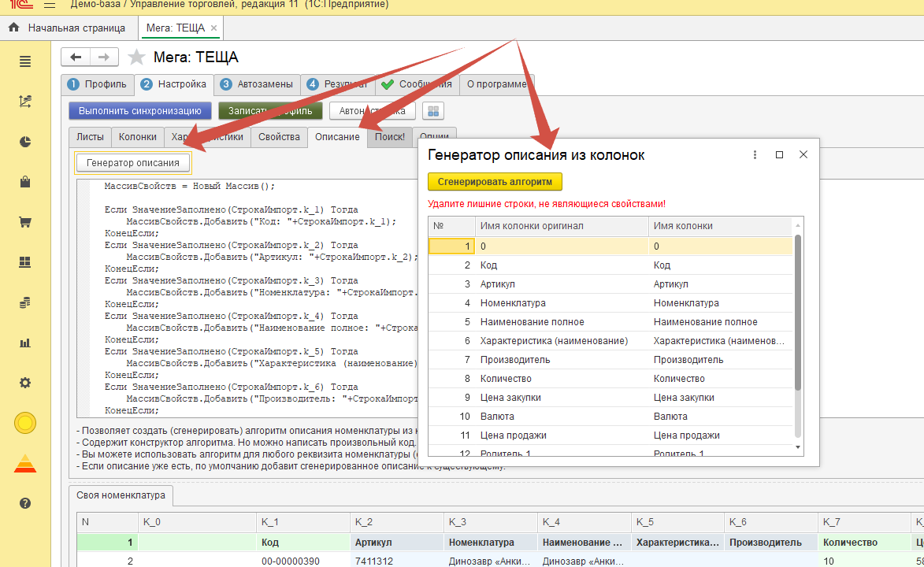
Task: Switch to the Автозамены tab
Action: pos(257,84)
